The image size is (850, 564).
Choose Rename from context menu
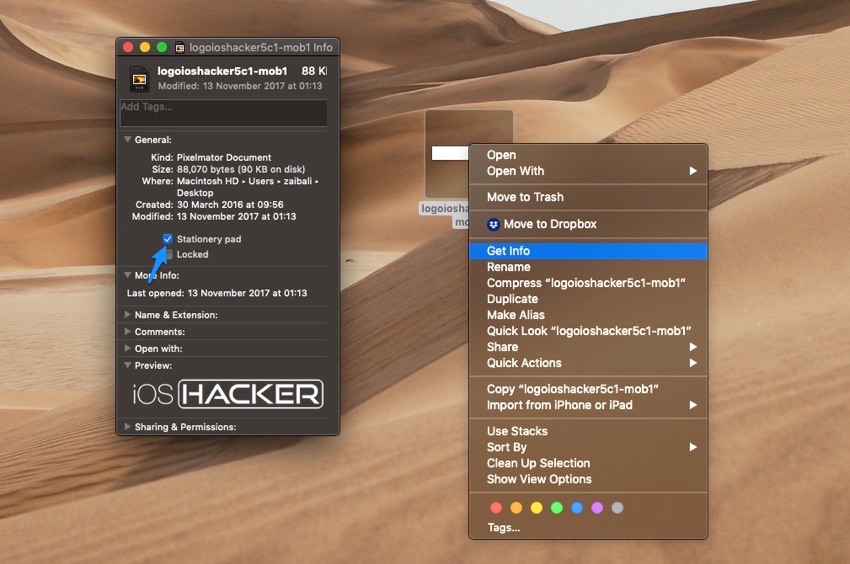tap(588, 267)
